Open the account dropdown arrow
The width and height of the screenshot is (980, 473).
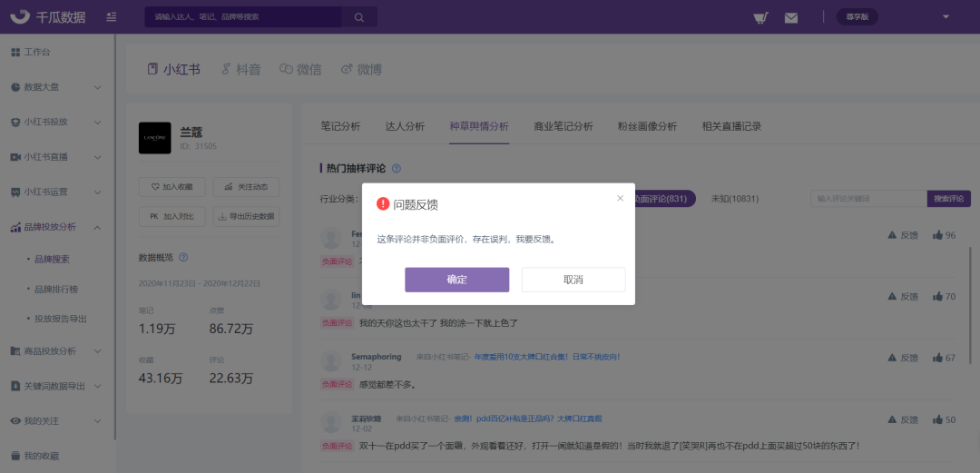tap(946, 17)
